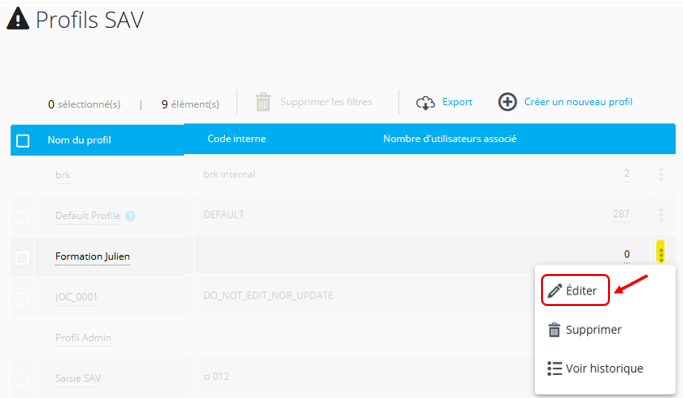This screenshot has height=398, width=683.
Task: Click Supprimer les filtres
Action: (x=326, y=101)
